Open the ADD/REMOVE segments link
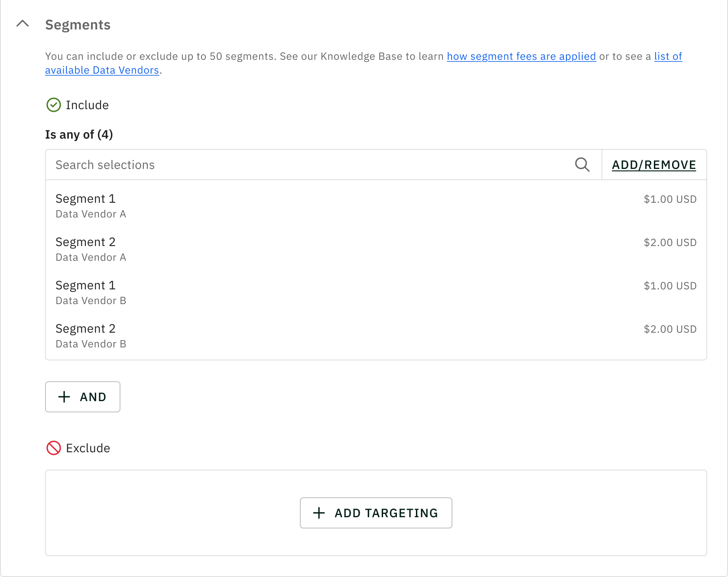 tap(653, 165)
